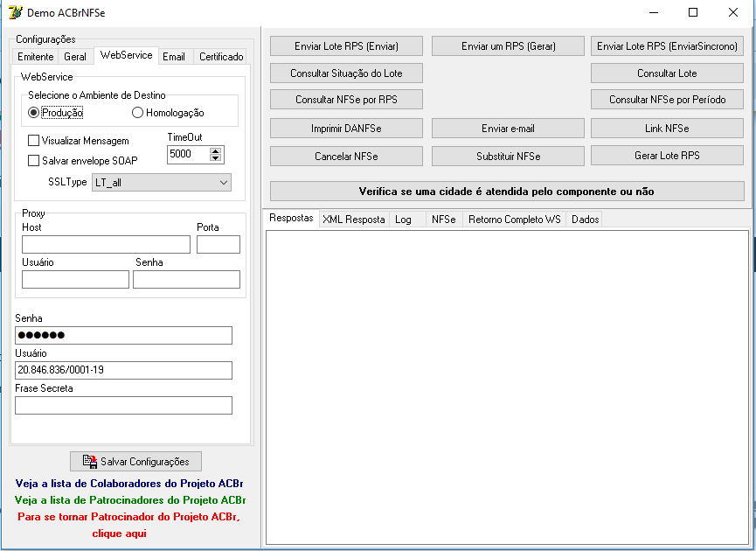The image size is (756, 551).
Task: Increase the TimeOut value with up arrow
Action: (x=216, y=150)
